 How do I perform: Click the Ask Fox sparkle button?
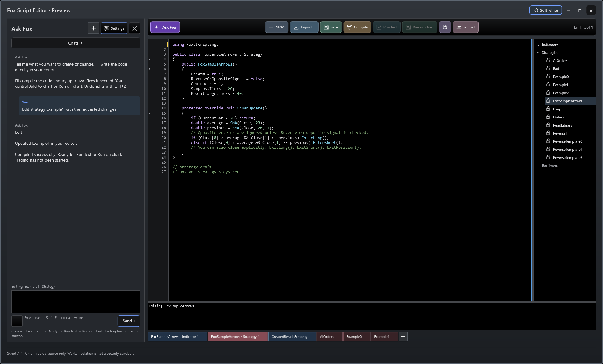point(165,27)
